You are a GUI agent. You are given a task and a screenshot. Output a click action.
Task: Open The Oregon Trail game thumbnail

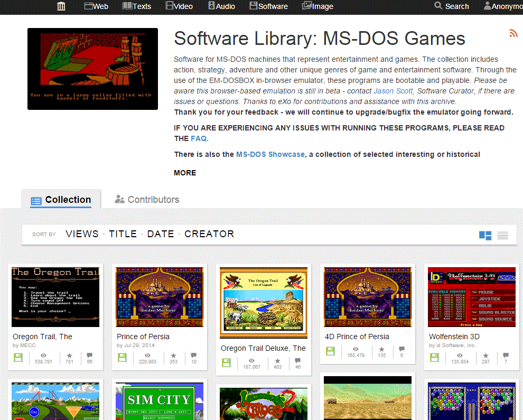click(55, 297)
